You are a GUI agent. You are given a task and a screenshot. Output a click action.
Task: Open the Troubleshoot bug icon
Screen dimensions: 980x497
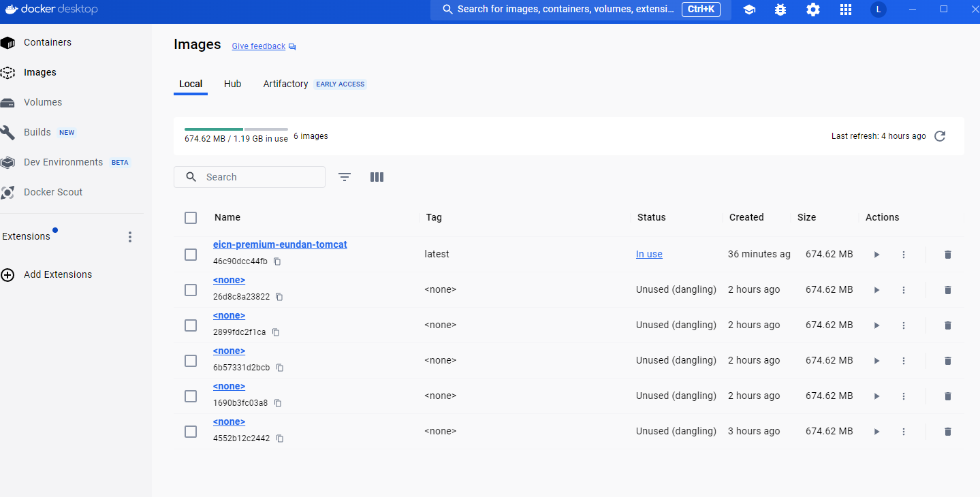(780, 10)
